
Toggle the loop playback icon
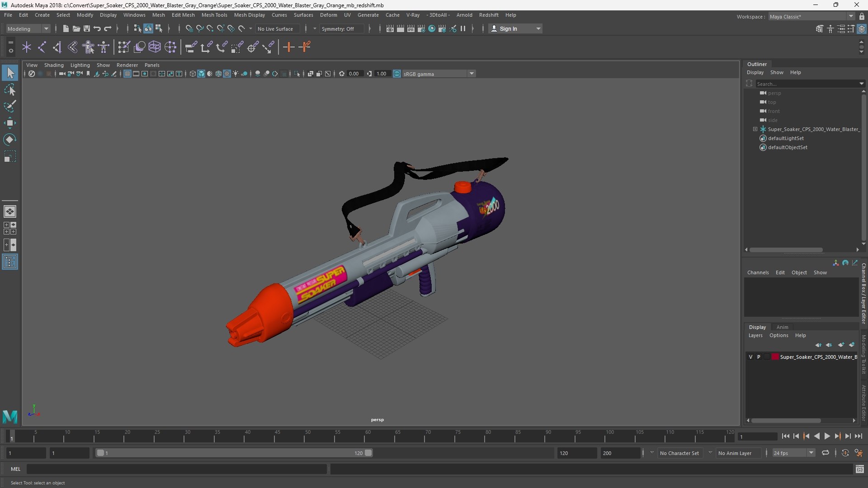coord(826,453)
